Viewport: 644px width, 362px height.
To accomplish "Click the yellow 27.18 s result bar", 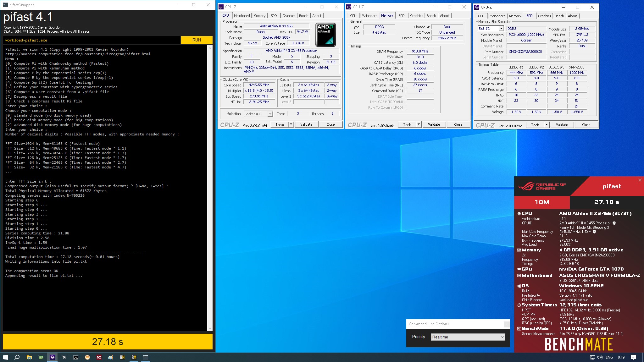I will click(x=108, y=342).
